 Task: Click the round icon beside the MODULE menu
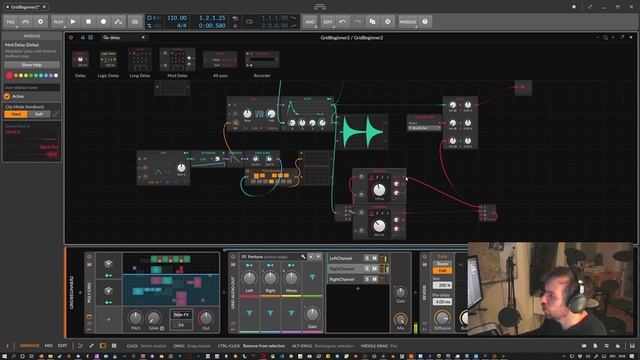(x=425, y=22)
